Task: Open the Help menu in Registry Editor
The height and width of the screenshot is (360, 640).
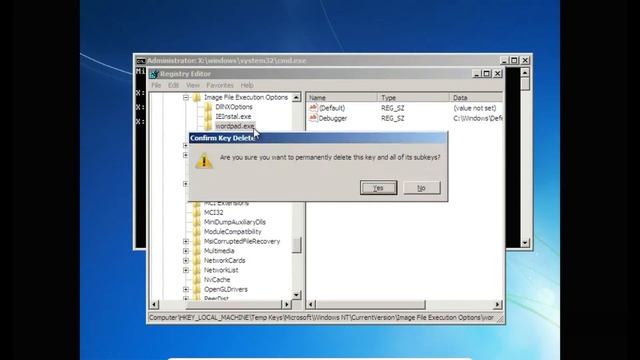Action: click(247, 85)
